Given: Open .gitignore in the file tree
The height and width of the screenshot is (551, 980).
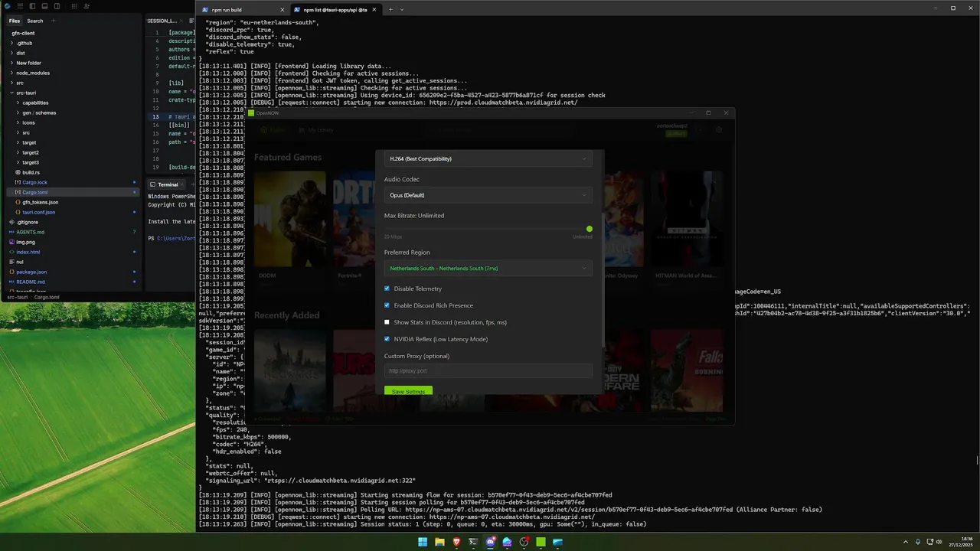Looking at the screenshot, I should point(73,222).
